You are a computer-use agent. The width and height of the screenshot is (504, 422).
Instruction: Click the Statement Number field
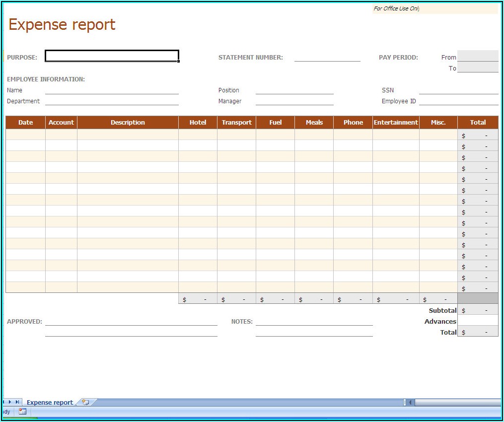point(327,57)
